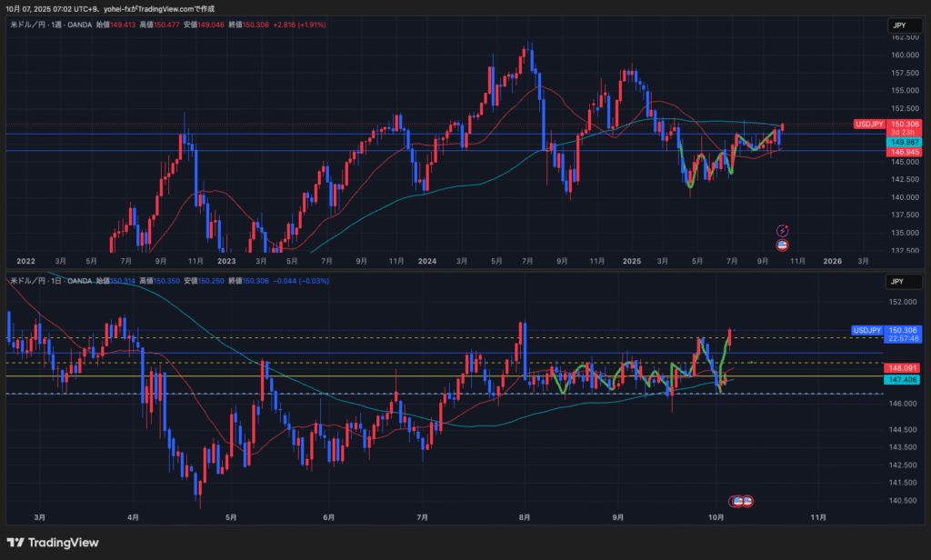The height and width of the screenshot is (560, 931).
Task: Click the 10月 label on daily time axis
Action: (716, 517)
